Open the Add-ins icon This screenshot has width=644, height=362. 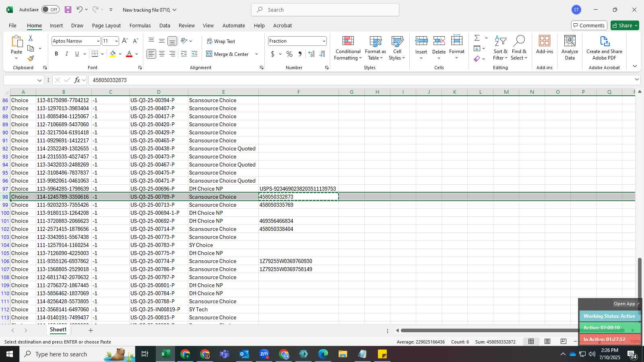[545, 45]
